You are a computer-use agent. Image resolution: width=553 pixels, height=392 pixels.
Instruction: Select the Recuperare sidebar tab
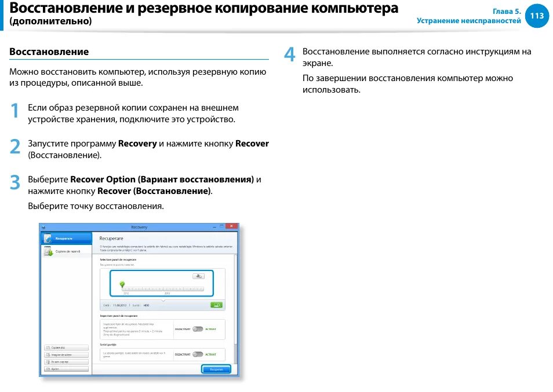tap(66, 239)
